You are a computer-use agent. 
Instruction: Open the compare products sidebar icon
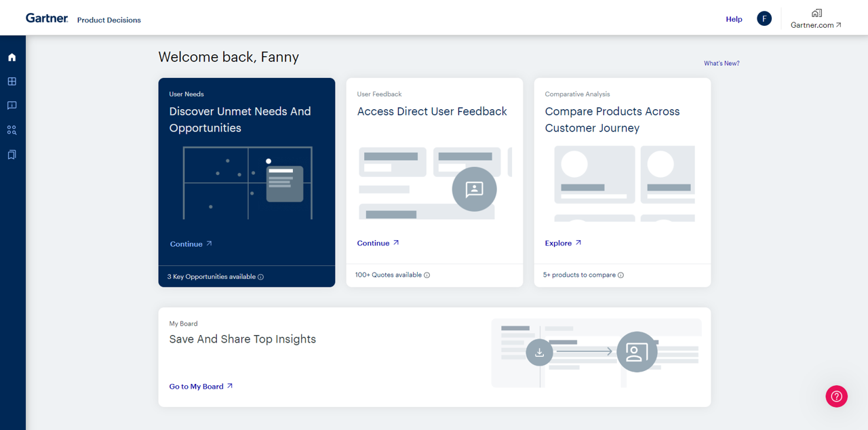point(12,130)
